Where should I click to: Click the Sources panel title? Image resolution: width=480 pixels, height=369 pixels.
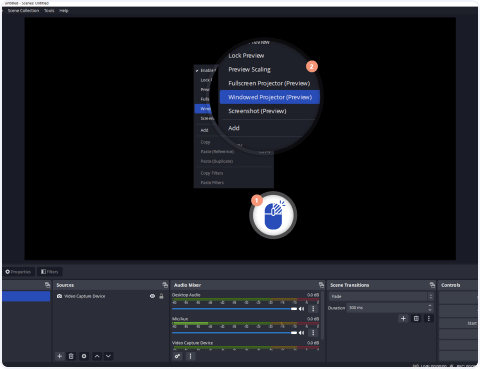(x=65, y=285)
